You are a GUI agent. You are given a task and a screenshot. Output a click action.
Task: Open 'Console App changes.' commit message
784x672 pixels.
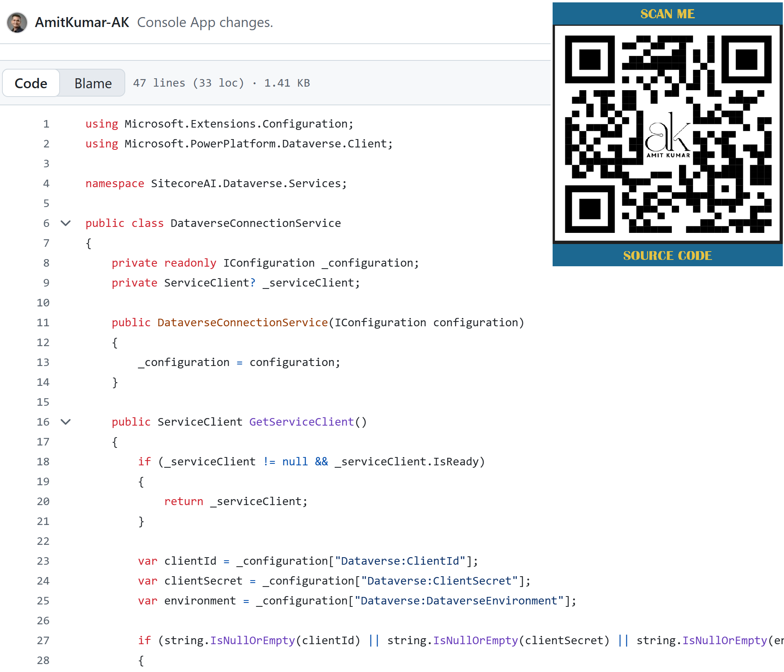pyautogui.click(x=205, y=23)
